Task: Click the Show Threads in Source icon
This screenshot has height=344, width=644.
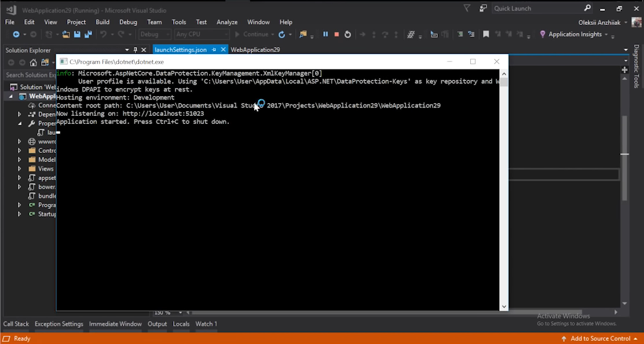Action: click(411, 35)
